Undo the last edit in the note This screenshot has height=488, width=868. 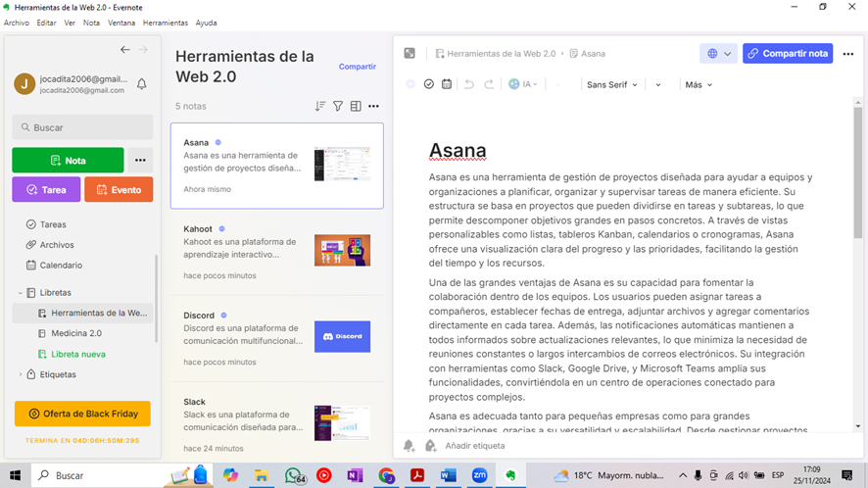[x=469, y=84]
